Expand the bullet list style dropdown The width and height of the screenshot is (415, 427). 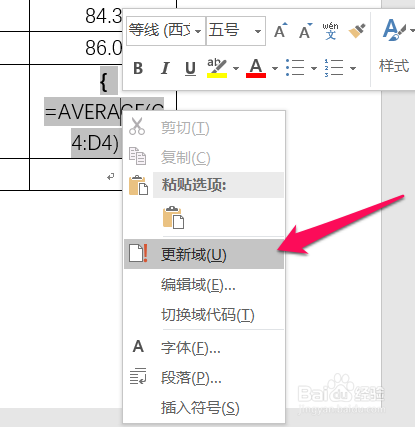(314, 68)
